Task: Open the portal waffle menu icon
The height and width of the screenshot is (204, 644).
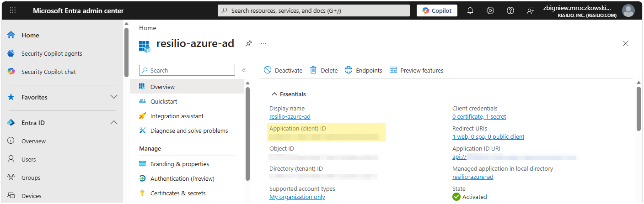Action: coord(13,10)
